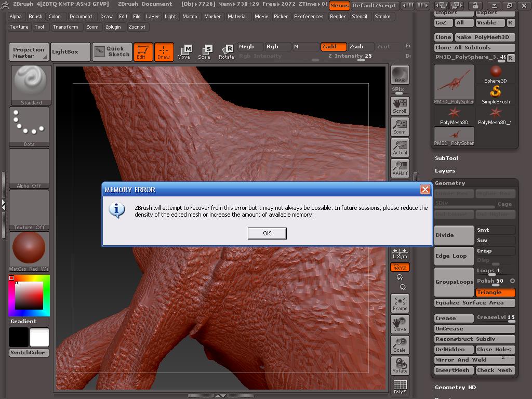Toggle the M material channel button
The width and height of the screenshot is (532, 399).
tap(305, 46)
